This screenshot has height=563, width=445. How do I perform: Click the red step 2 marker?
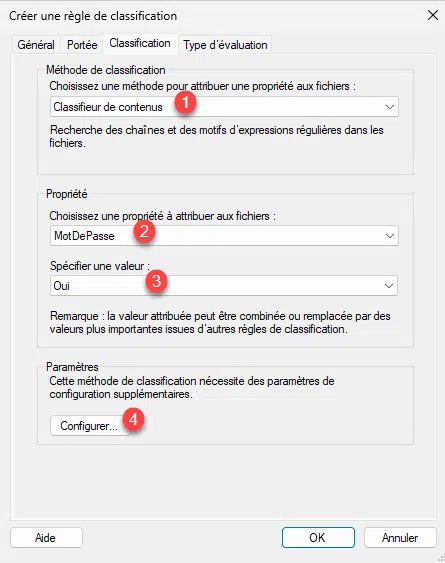144,232
